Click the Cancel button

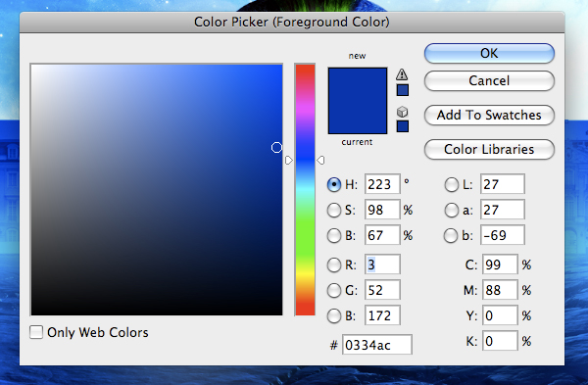click(489, 80)
